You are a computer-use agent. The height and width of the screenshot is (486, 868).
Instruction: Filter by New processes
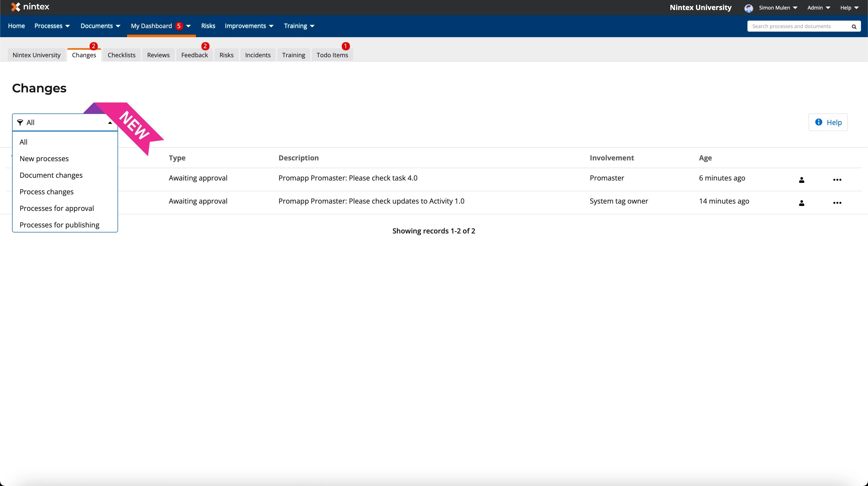(65, 159)
